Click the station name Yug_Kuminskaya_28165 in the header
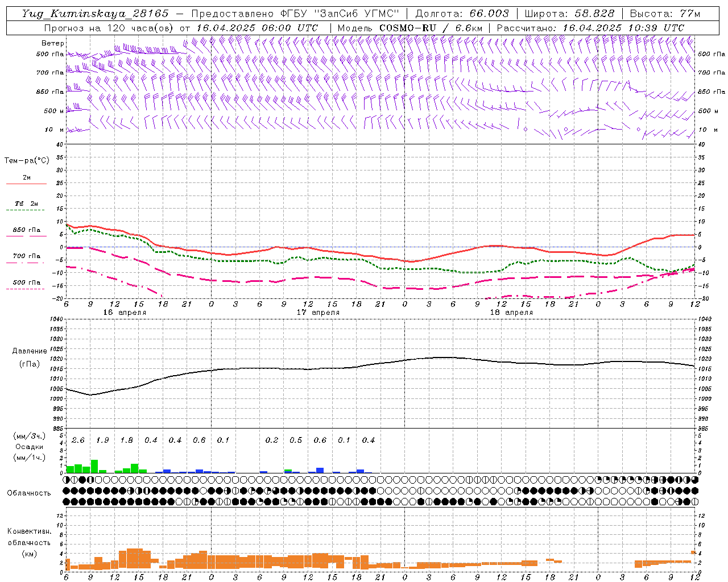This screenshot has width=728, height=582. tap(95, 14)
